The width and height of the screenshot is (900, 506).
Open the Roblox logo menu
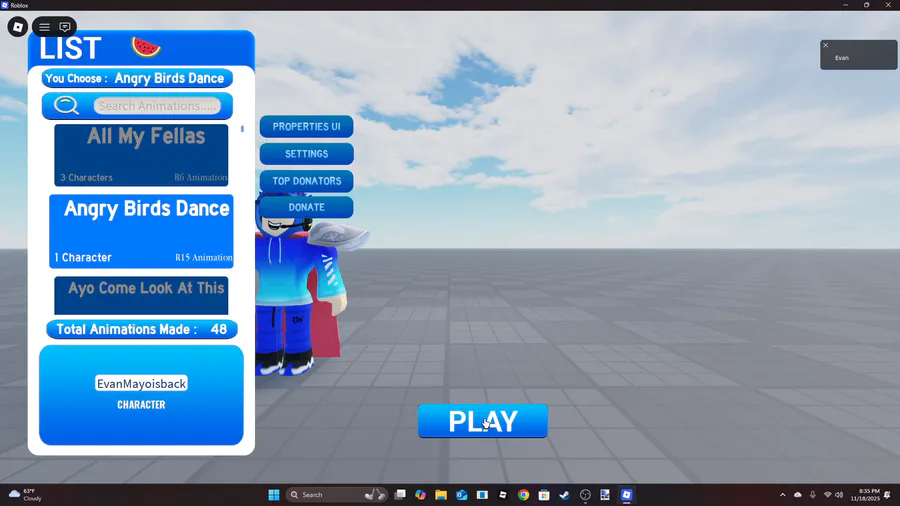point(18,27)
